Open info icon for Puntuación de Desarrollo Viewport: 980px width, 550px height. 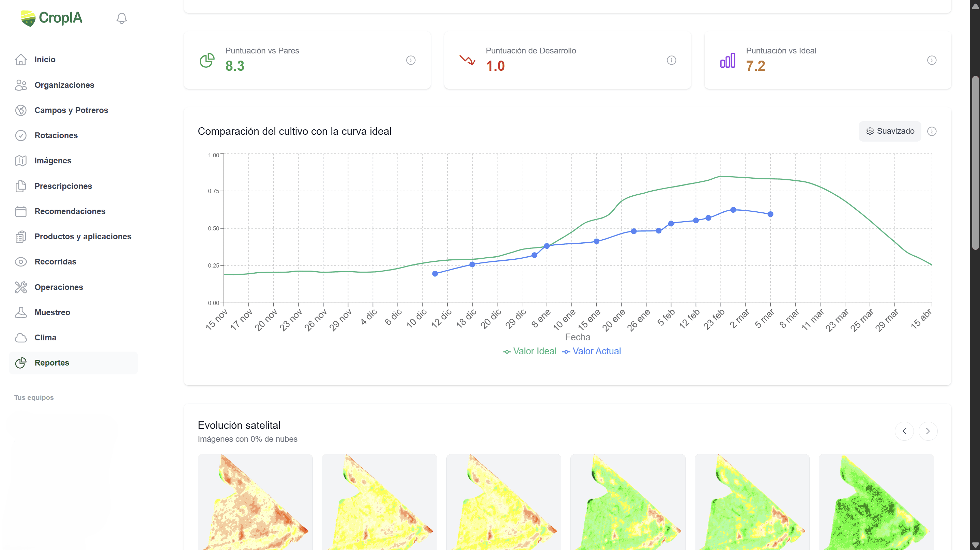[x=671, y=60]
